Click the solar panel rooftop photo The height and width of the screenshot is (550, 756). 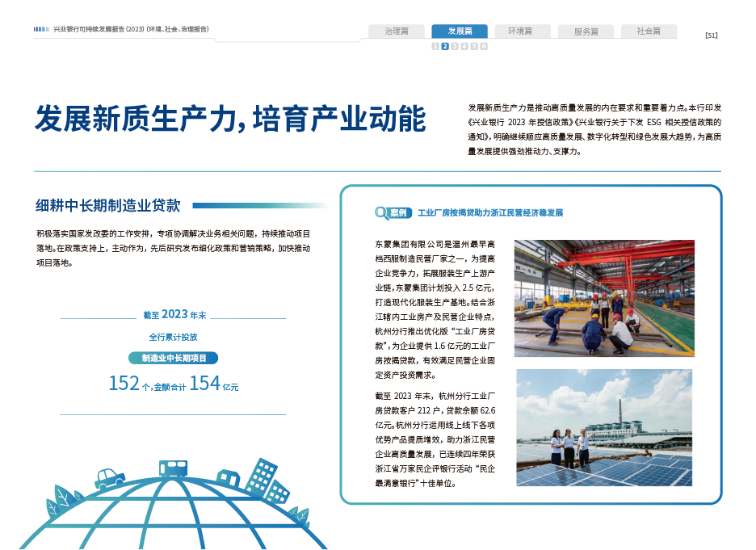coord(604,428)
